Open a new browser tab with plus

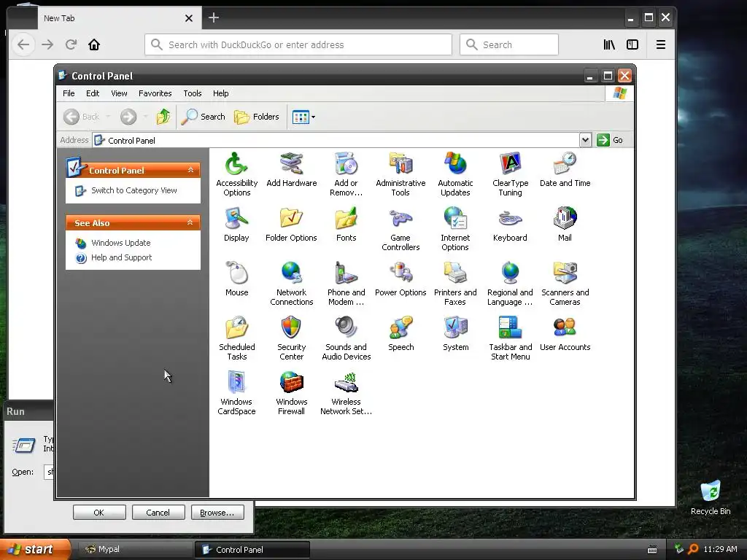(x=214, y=17)
